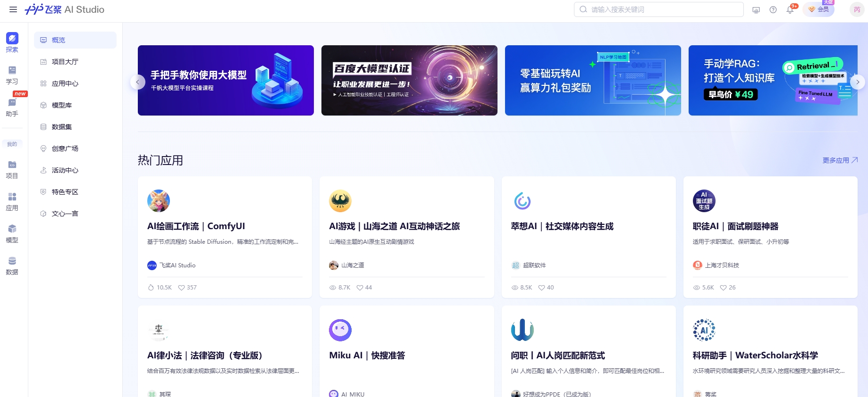The image size is (868, 397).
Task: Click AI绘画工作流 ComfyUI app avatar
Action: (159, 201)
